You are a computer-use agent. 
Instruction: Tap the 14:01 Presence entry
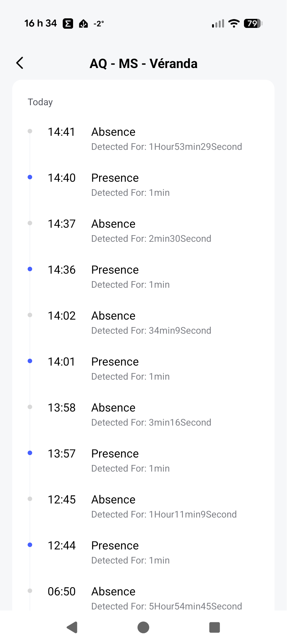(143, 368)
